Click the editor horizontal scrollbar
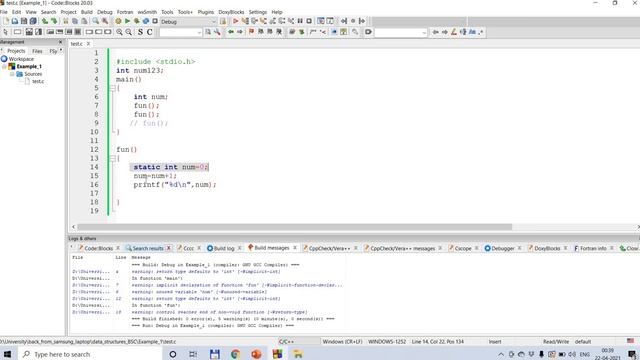The height and width of the screenshot is (360, 640). (x=294, y=227)
